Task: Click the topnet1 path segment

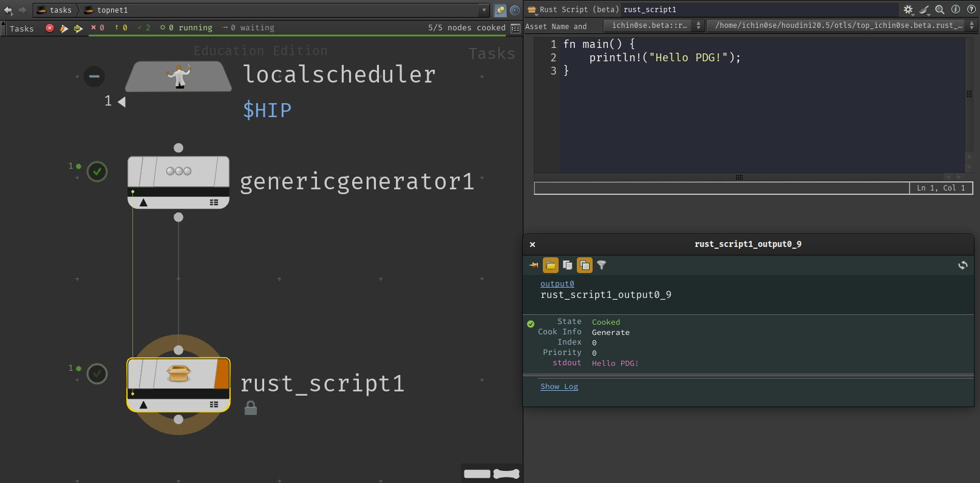Action: pos(106,10)
